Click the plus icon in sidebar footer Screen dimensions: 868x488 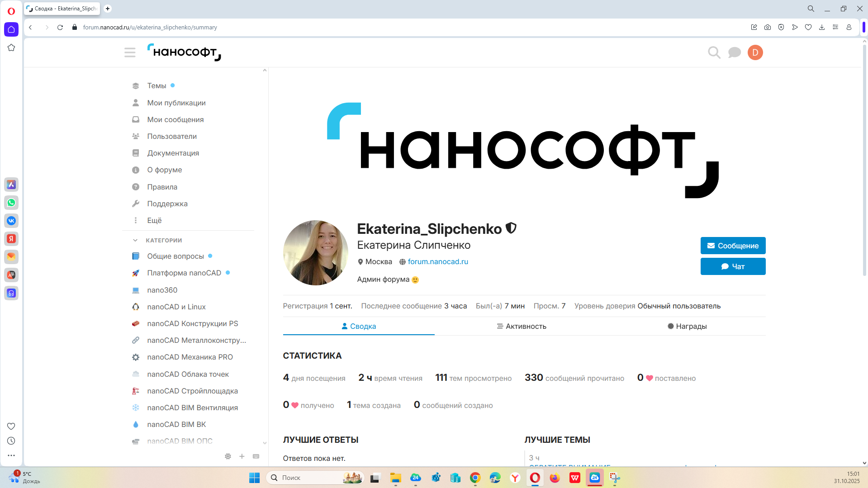pos(242,456)
